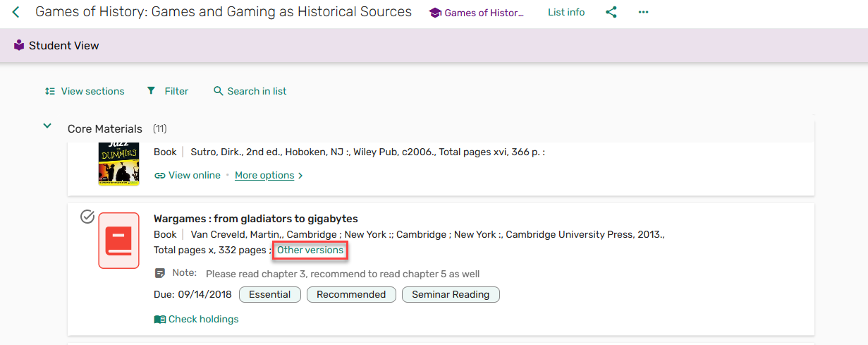Open the three-dots more actions menu
The image size is (868, 345).
[x=643, y=12]
